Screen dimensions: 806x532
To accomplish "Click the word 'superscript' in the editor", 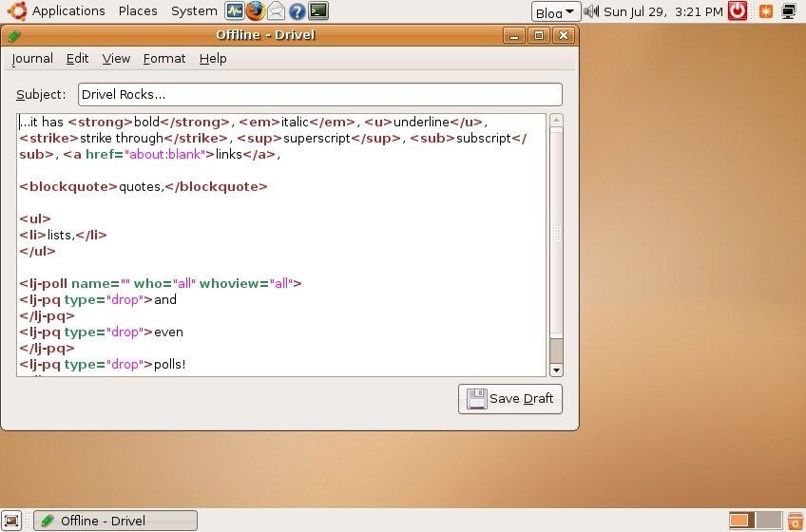I will [317, 139].
